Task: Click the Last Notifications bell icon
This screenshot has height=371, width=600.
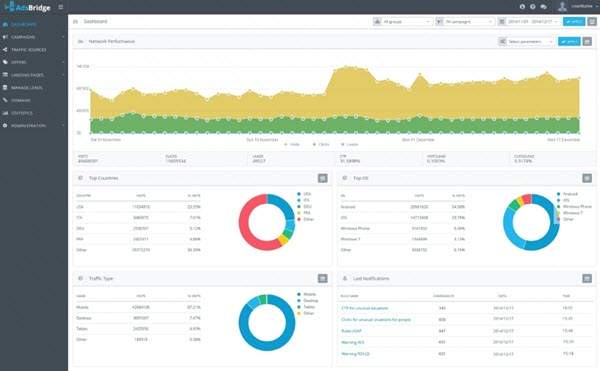Action: tap(345, 278)
